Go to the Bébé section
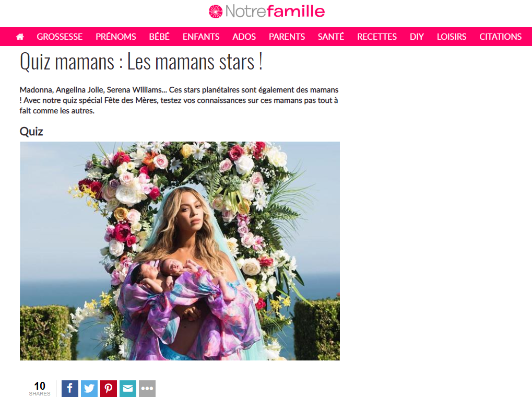 coord(159,37)
